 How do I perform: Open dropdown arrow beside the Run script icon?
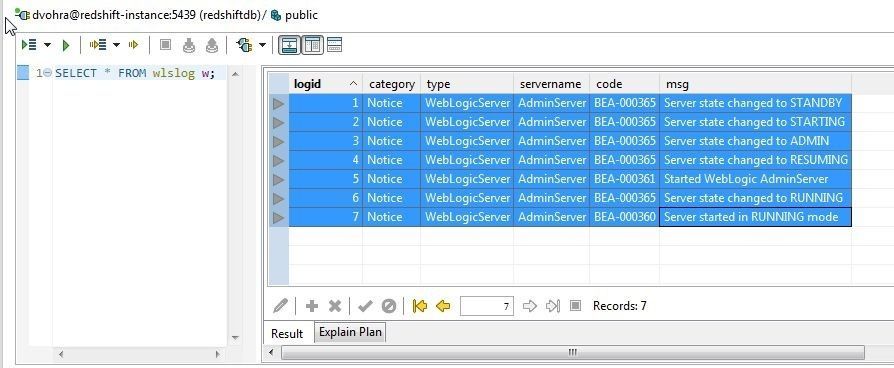pyautogui.click(x=47, y=45)
